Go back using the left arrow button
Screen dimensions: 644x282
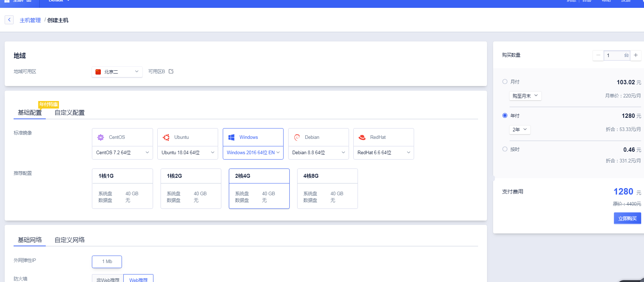click(9, 20)
